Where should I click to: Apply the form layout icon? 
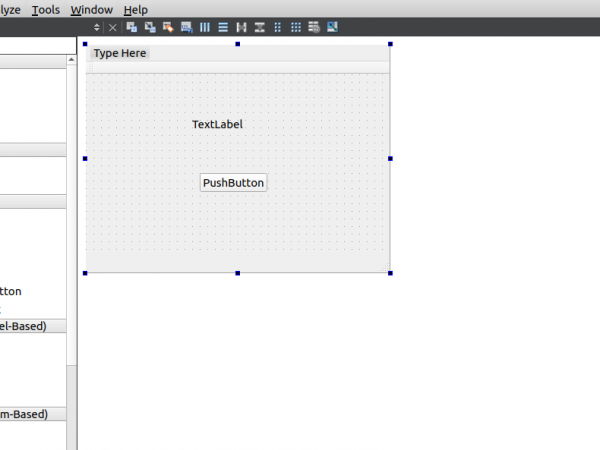(277, 27)
